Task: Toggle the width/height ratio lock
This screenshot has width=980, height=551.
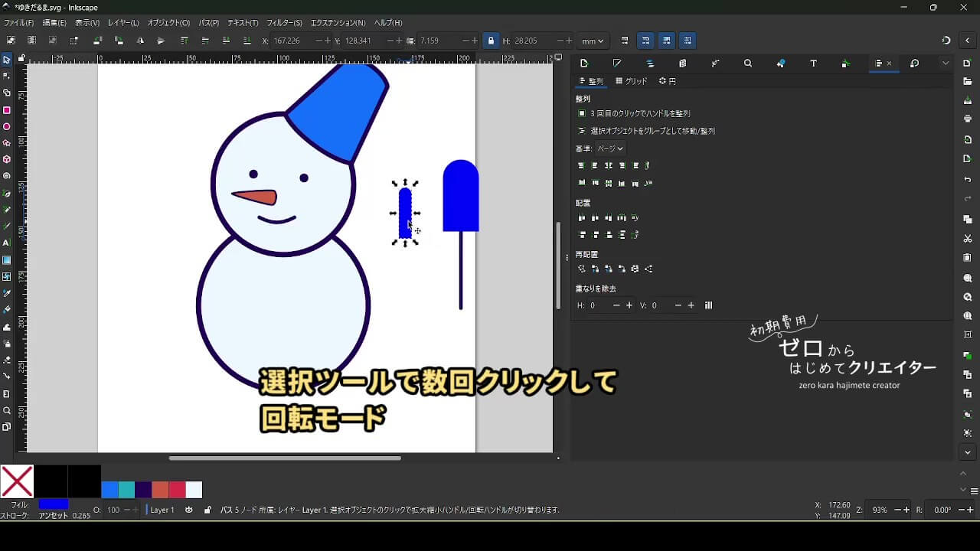Action: 491,41
